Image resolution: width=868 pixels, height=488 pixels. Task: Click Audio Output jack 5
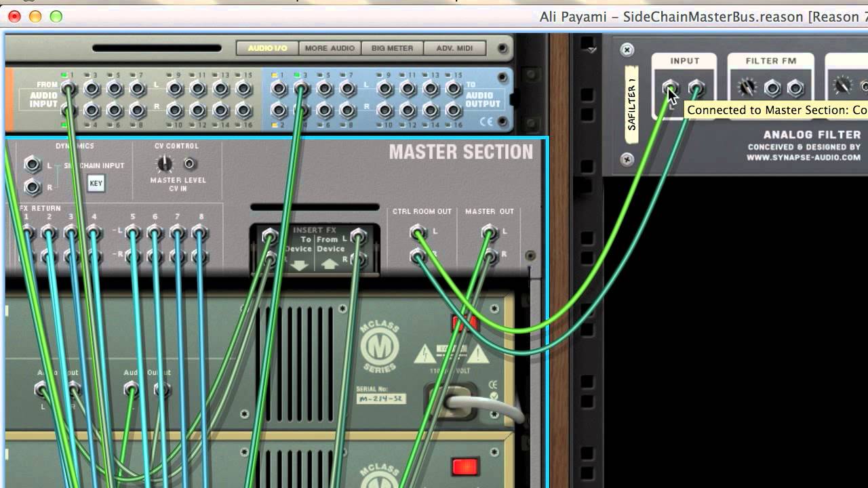325,88
